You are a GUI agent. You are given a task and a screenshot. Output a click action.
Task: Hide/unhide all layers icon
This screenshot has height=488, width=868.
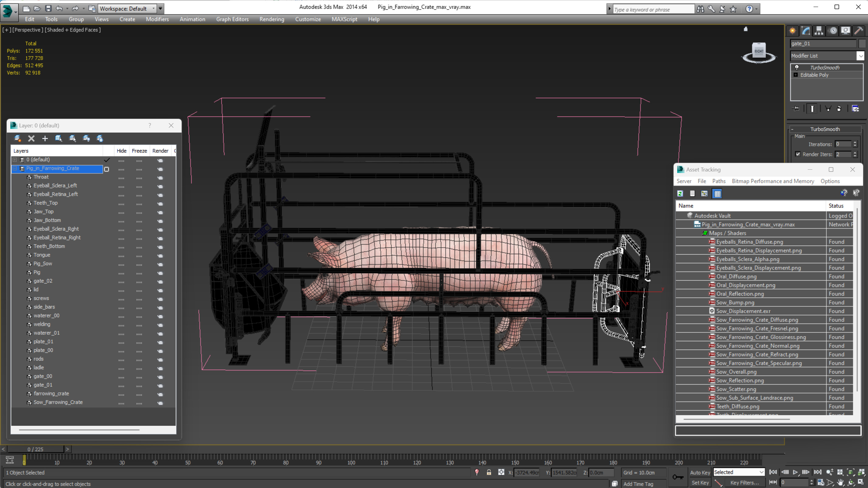pyautogui.click(x=86, y=138)
